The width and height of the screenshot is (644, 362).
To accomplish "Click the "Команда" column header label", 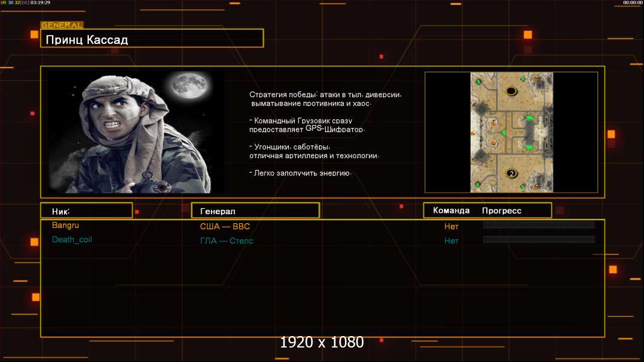I will [x=451, y=211].
